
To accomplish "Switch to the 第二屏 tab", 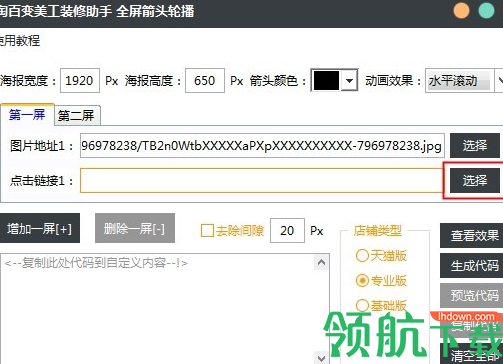I will pos(76,116).
